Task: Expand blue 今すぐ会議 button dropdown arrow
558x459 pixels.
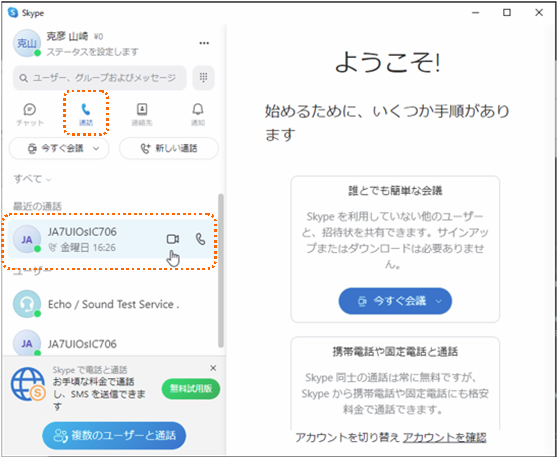Action: 439,301
